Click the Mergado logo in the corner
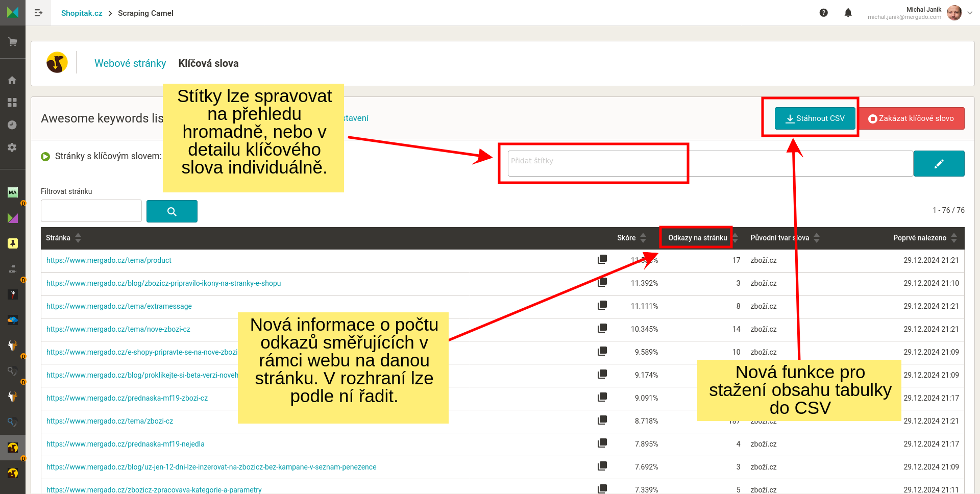The width and height of the screenshot is (980, 494). pyautogui.click(x=13, y=12)
